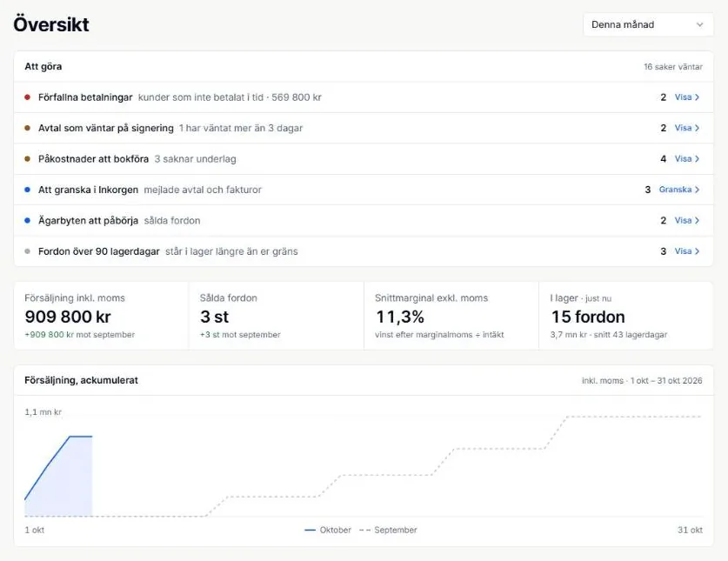Viewport: 728px width, 561px height.
Task: Click red dot beside Förfallna betalningar
Action: click(x=27, y=97)
